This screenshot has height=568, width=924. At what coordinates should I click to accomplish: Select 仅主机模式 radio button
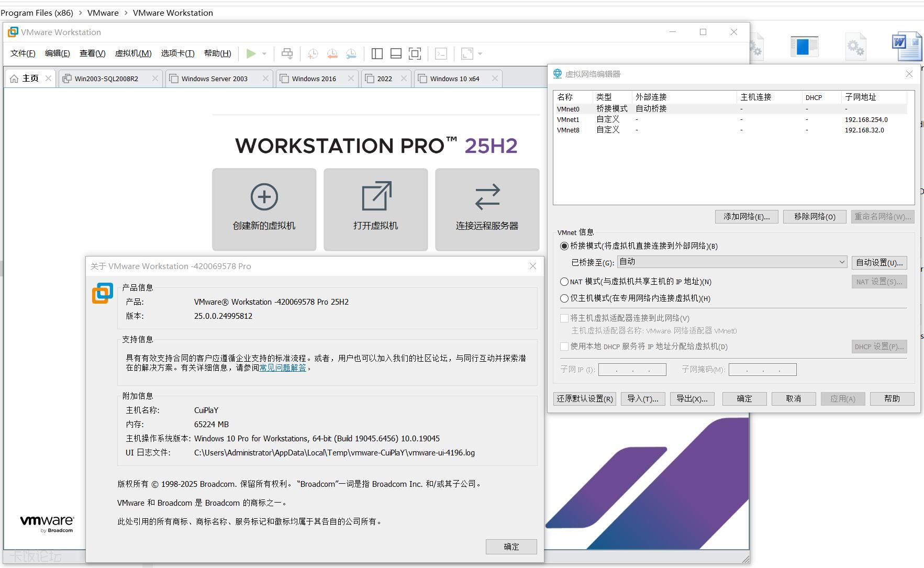(x=564, y=298)
